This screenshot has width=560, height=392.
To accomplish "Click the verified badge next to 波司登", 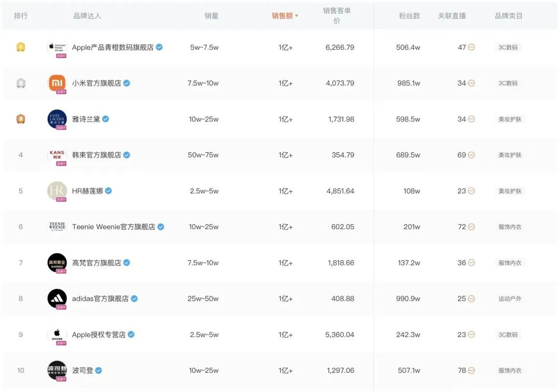I will [100, 370].
